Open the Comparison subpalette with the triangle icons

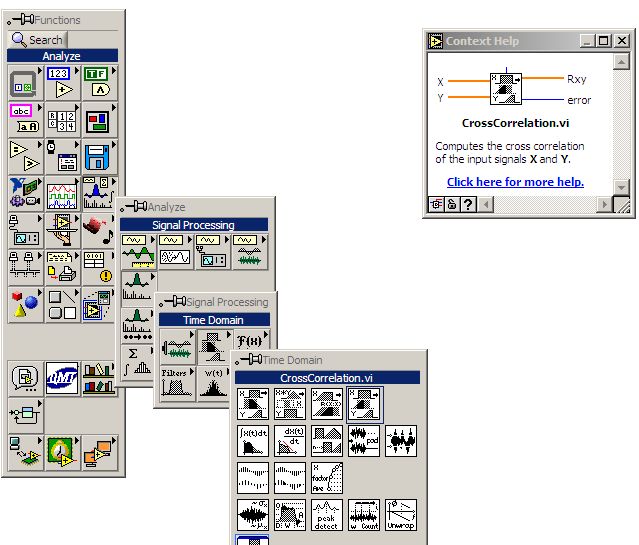point(25,157)
